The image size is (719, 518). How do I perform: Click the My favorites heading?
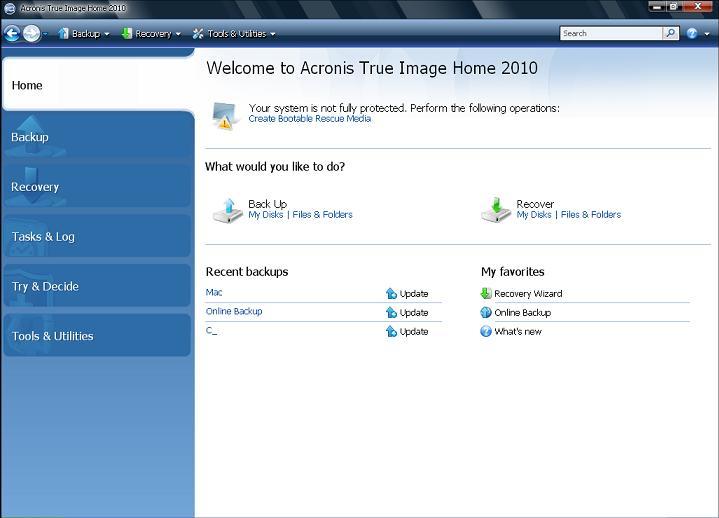click(513, 272)
